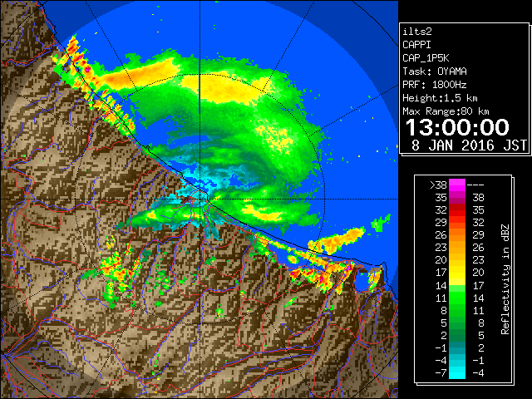Pick the dark red legend swatch beside 32
This screenshot has width=532, height=399.
[x=457, y=210]
